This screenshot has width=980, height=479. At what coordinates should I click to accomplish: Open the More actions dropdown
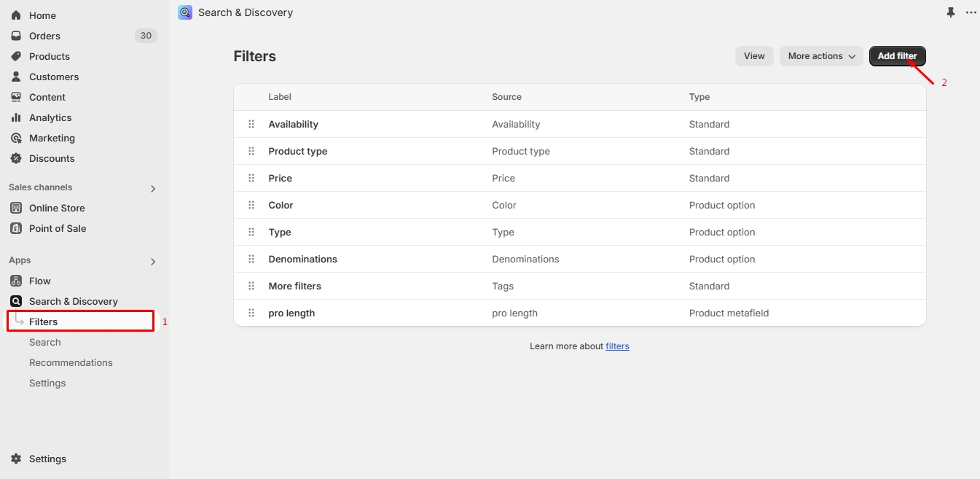[821, 56]
